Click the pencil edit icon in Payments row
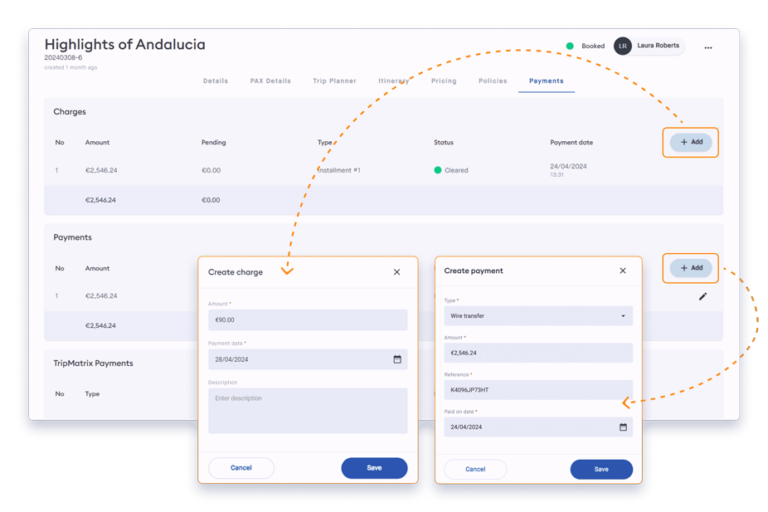The height and width of the screenshot is (512, 768). pos(702,296)
